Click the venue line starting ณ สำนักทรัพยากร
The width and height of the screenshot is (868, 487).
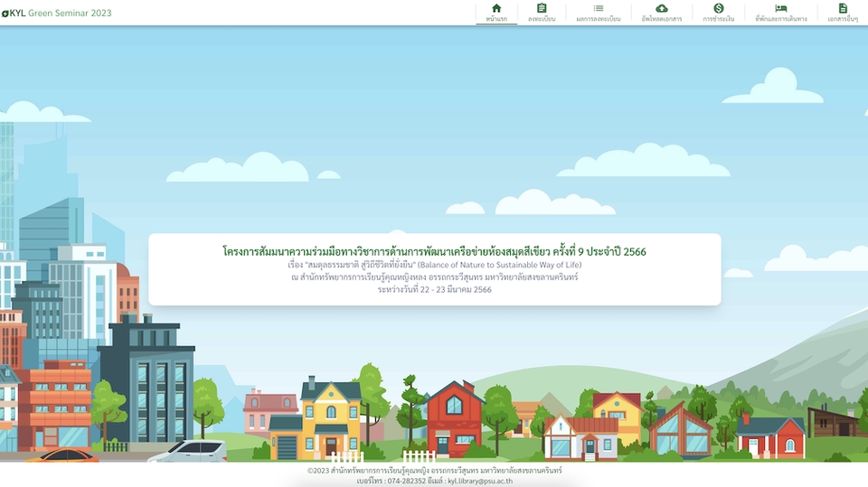(435, 276)
